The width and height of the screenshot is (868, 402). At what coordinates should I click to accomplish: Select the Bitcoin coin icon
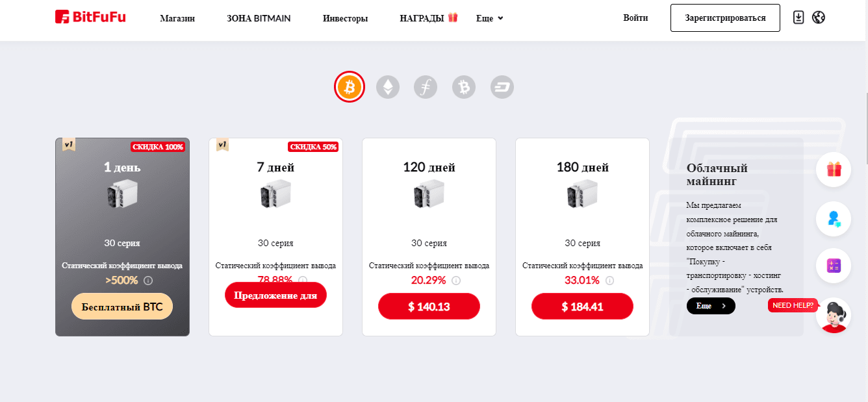pyautogui.click(x=350, y=86)
